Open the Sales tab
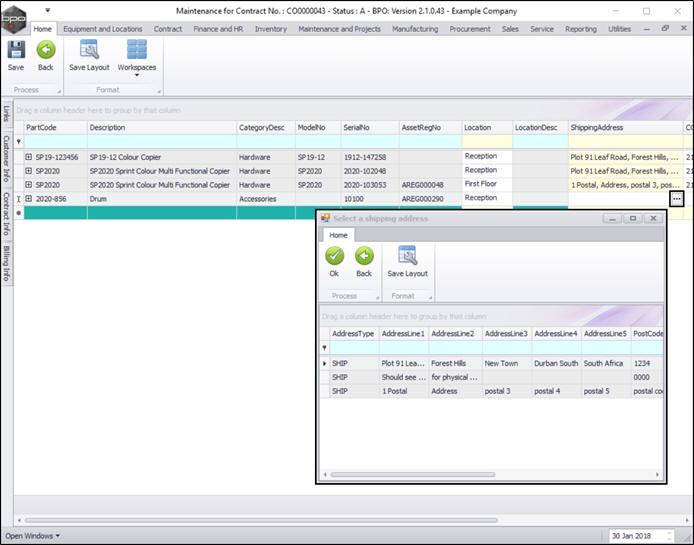Screen dimensions: 694x545 [x=510, y=29]
